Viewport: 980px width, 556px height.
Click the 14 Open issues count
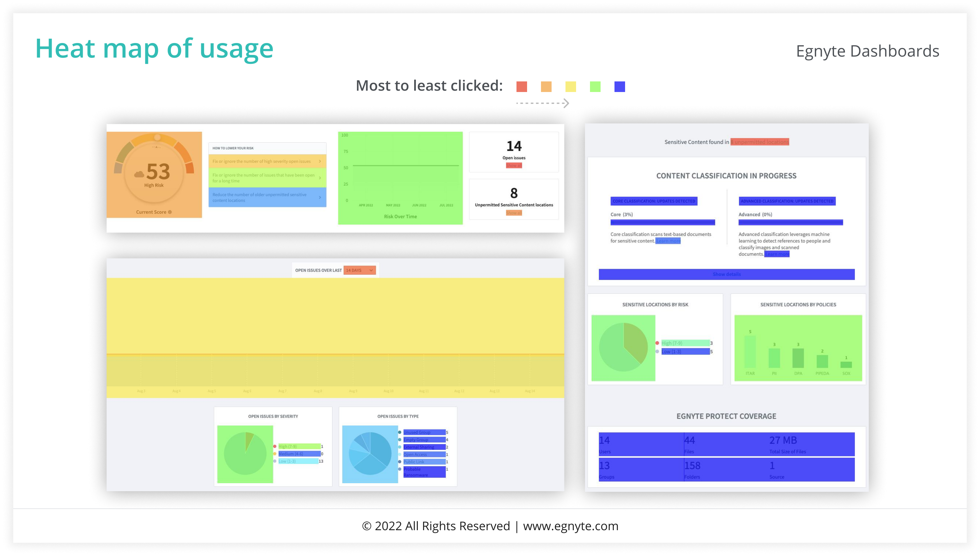pos(514,146)
